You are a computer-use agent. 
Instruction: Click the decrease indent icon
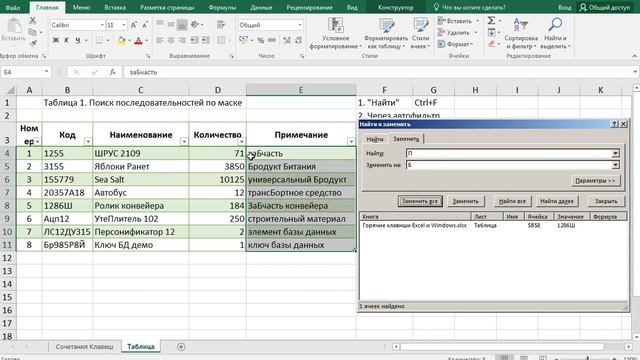pyautogui.click(x=194, y=40)
